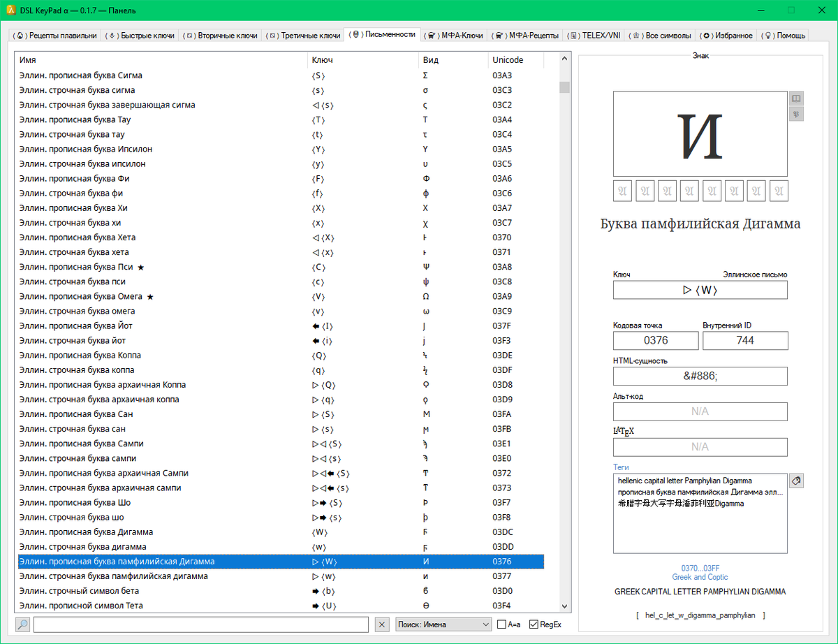Select starred row Эллин. прописная буква Омега

point(281,296)
